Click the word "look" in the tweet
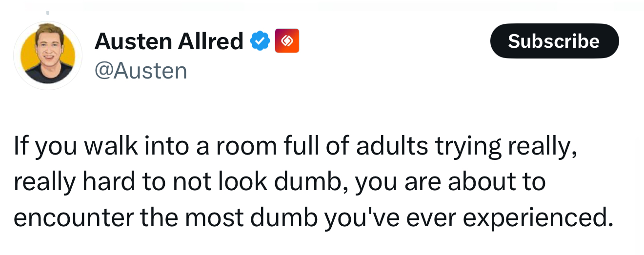 (x=232, y=181)
